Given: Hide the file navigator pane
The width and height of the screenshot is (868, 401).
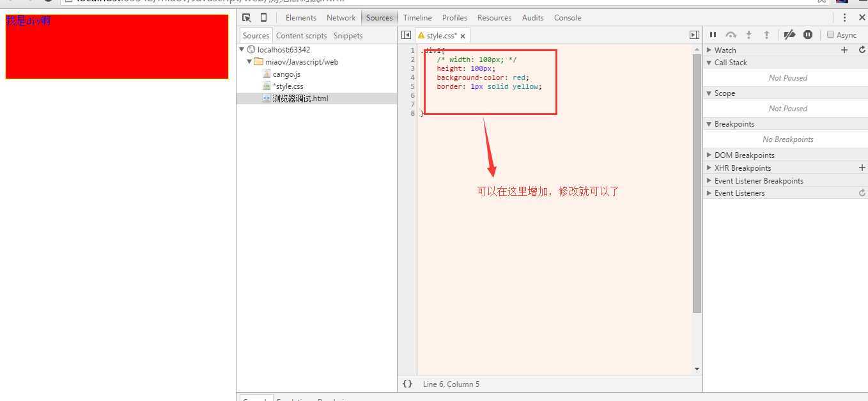Looking at the screenshot, I should (406, 35).
